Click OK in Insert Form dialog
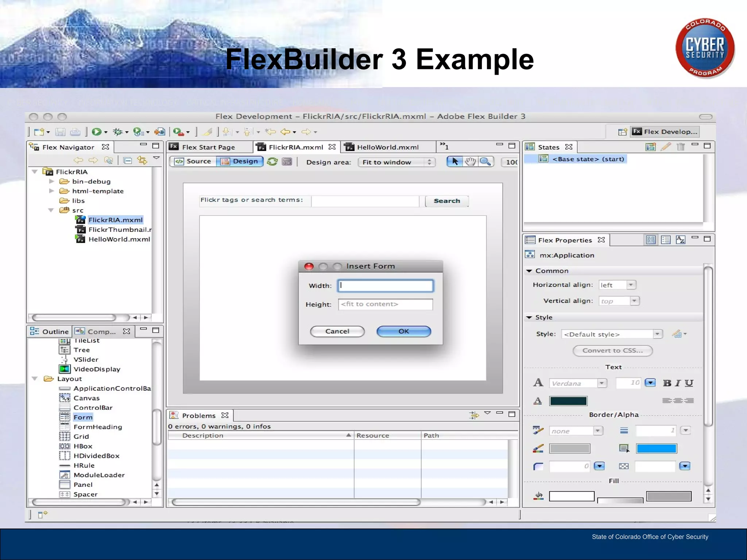 tap(404, 331)
